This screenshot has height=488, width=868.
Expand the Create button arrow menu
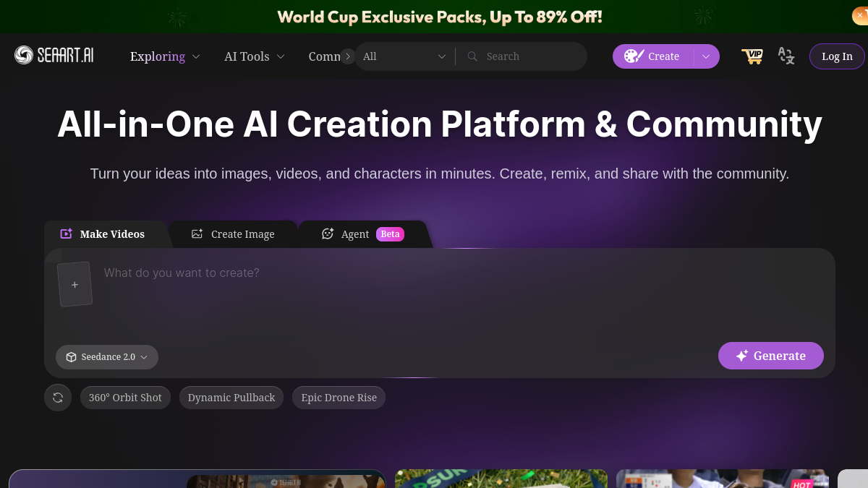tap(707, 56)
